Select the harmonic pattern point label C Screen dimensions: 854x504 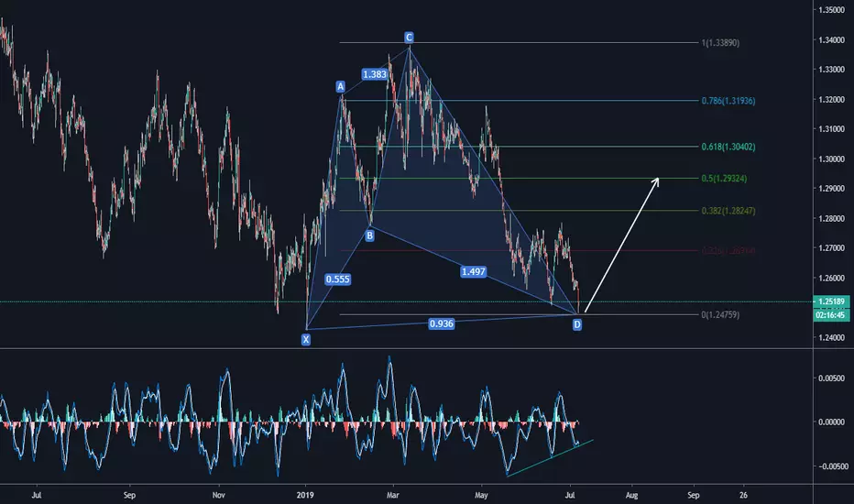409,37
